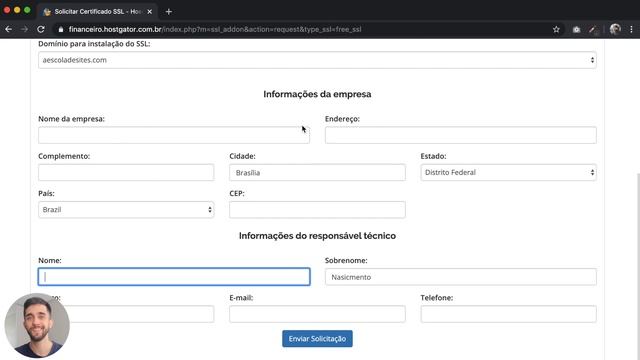Click the Endereço input field
The height and width of the screenshot is (360, 640).
click(x=460, y=135)
